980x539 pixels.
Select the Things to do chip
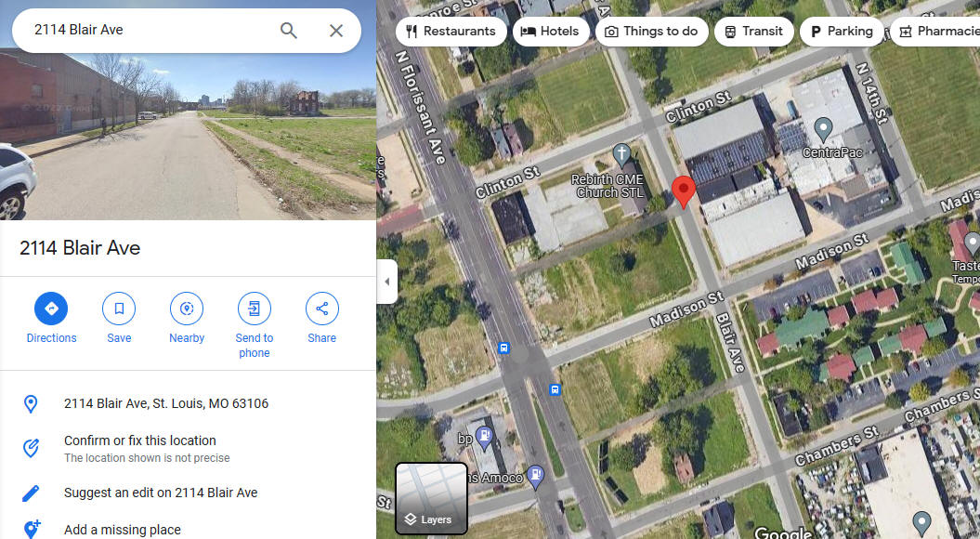click(651, 32)
